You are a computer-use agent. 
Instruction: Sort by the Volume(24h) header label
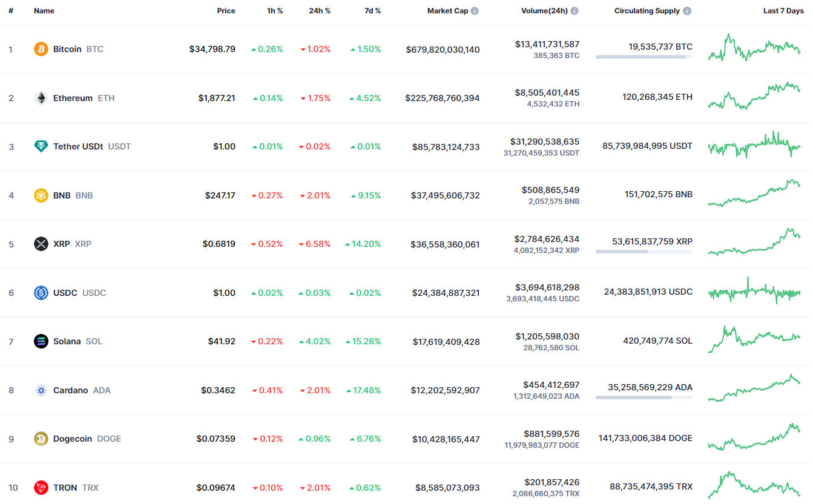click(x=544, y=11)
